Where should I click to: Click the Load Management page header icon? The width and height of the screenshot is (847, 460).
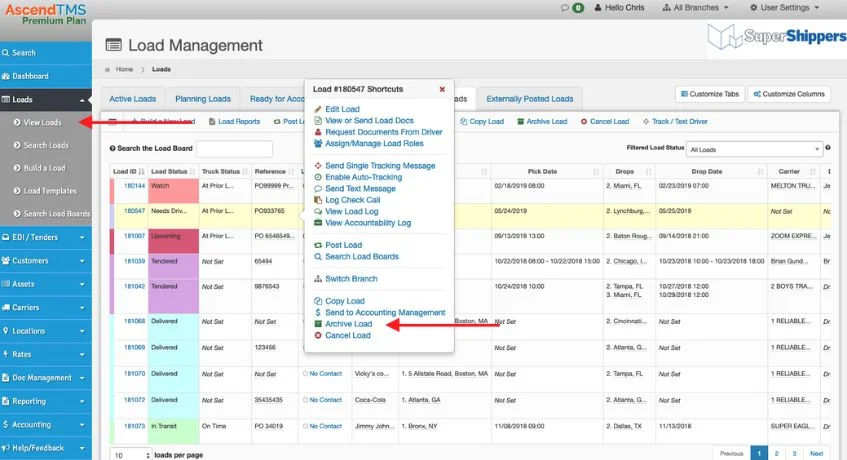(113, 45)
